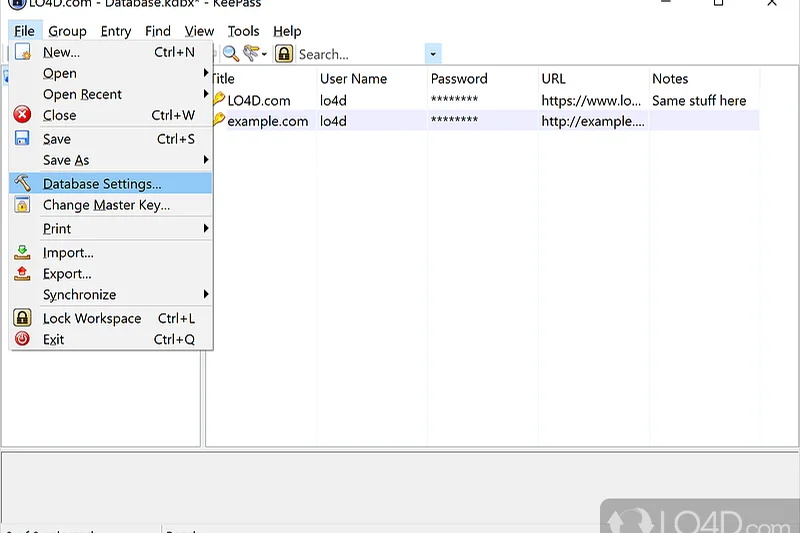Viewport: 800px width, 533px height.
Task: Click the red arrow Export icon
Action: point(22,273)
